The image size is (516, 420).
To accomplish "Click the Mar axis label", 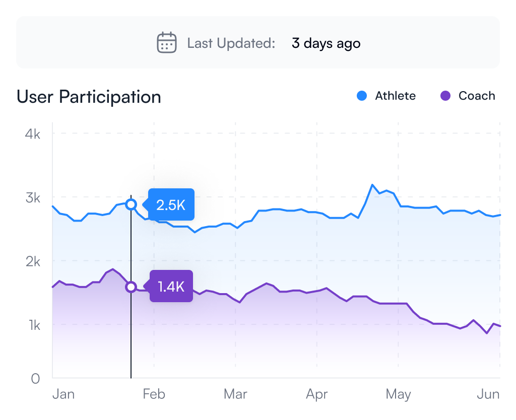I will 235,394.
